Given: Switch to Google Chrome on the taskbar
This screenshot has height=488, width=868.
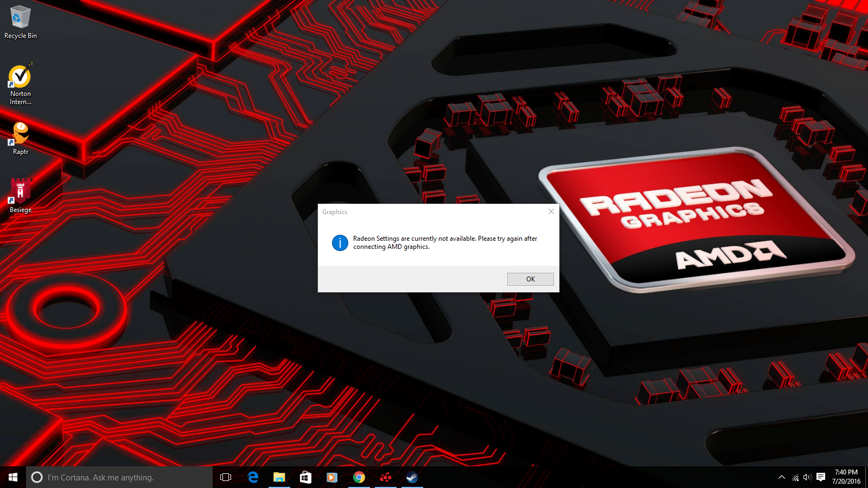Looking at the screenshot, I should (x=359, y=477).
